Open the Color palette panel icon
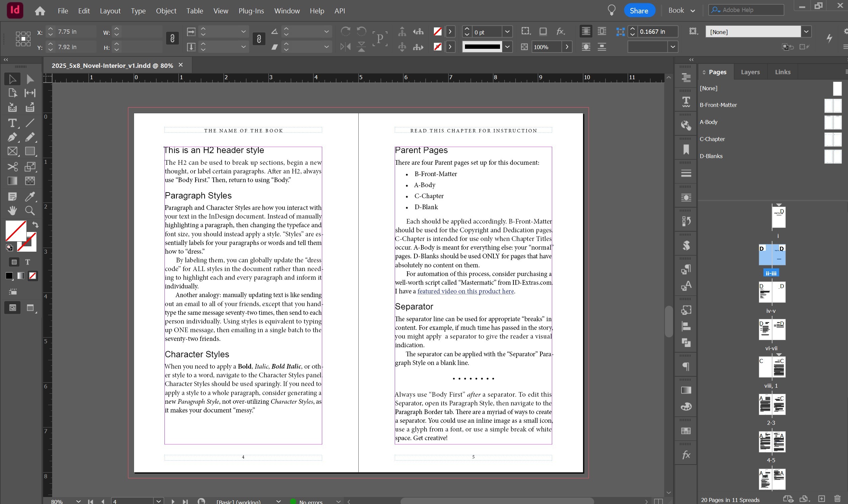 pyautogui.click(x=686, y=406)
